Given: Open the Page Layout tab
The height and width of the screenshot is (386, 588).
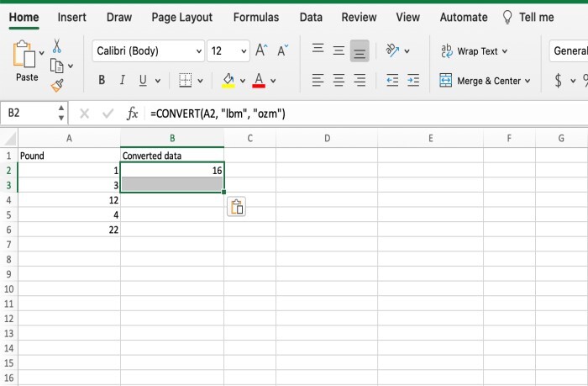Looking at the screenshot, I should pyautogui.click(x=182, y=17).
